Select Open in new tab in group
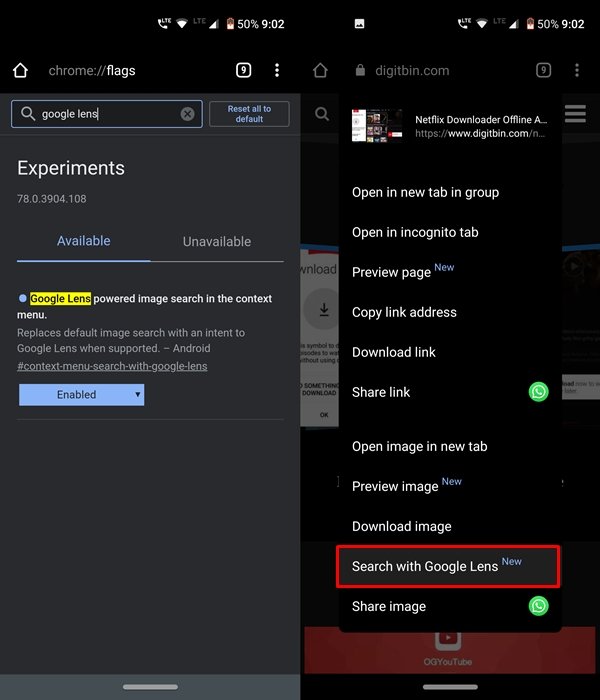 tap(449, 192)
